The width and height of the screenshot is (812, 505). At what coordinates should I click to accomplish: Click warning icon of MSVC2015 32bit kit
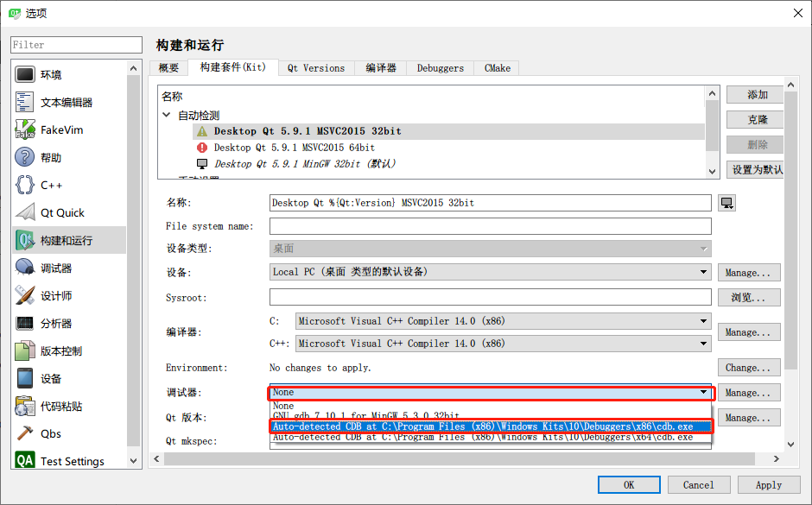tap(202, 131)
